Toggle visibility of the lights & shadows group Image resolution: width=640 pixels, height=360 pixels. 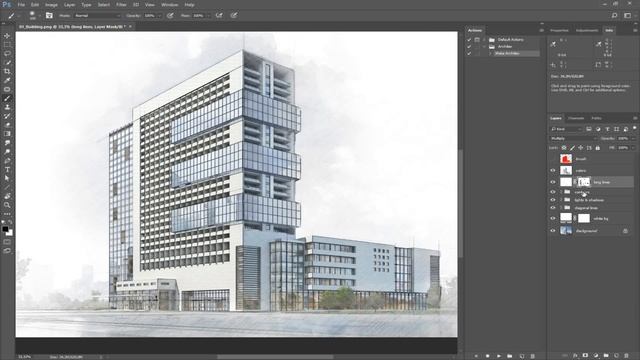pos(553,200)
